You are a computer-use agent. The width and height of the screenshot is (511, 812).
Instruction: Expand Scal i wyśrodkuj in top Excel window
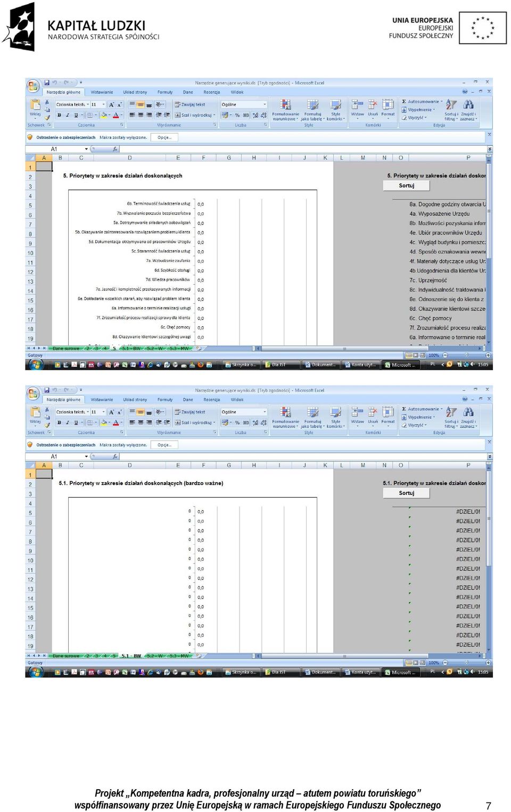coord(214,115)
